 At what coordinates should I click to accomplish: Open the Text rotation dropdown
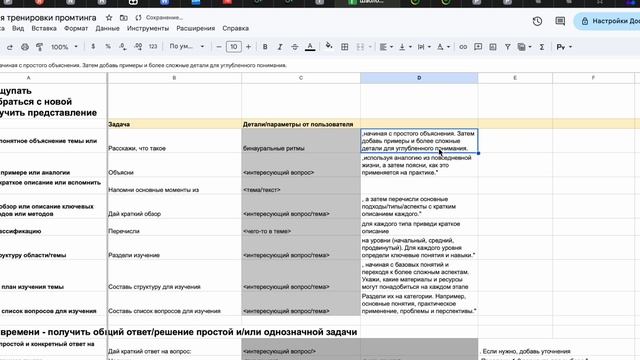click(443, 47)
